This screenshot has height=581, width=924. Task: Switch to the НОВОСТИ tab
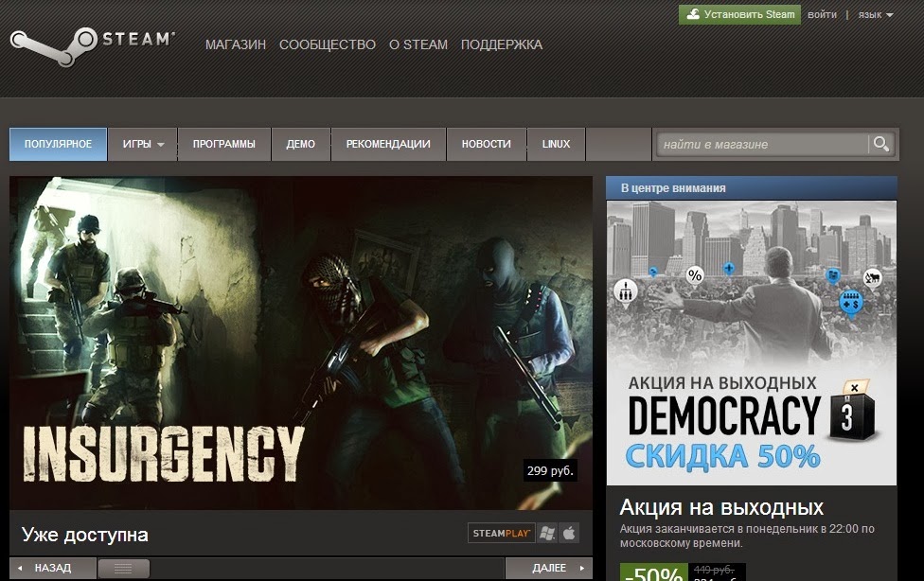[486, 144]
